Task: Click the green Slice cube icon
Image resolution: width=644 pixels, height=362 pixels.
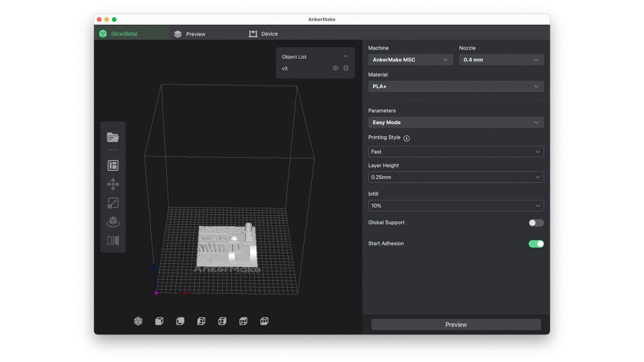Action: click(x=103, y=34)
